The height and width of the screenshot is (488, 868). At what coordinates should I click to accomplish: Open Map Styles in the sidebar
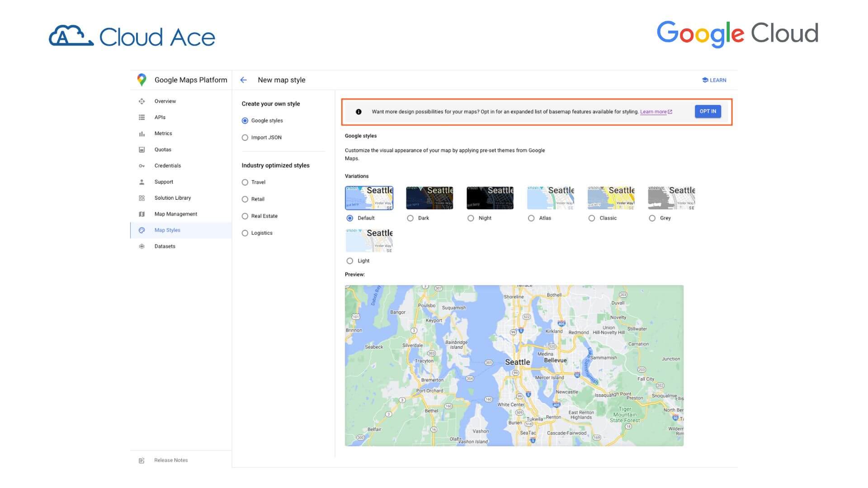tap(167, 230)
